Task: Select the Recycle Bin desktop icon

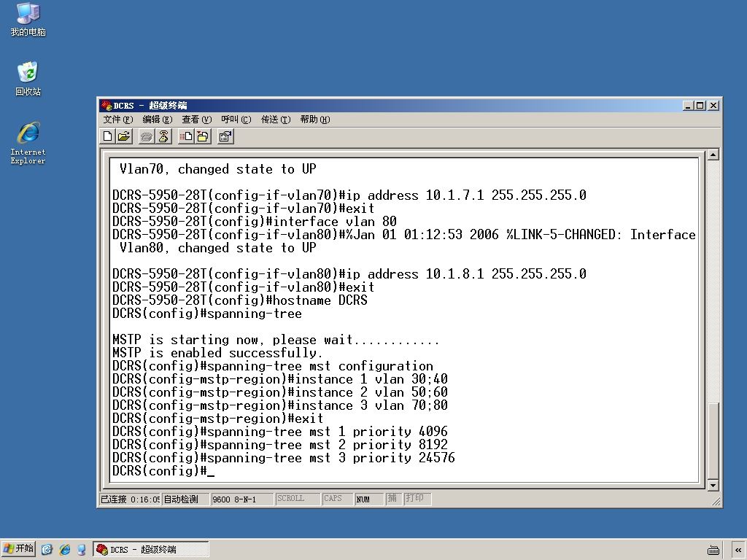Action: (x=28, y=79)
